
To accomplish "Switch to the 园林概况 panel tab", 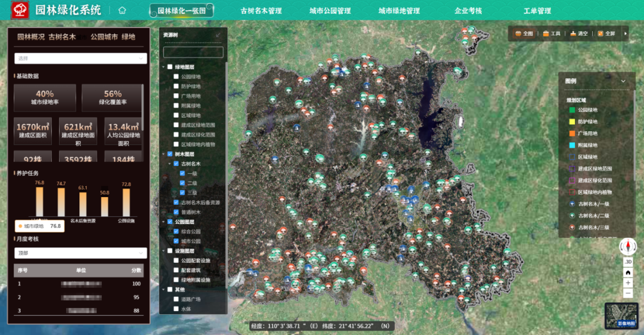I will pos(31,36).
